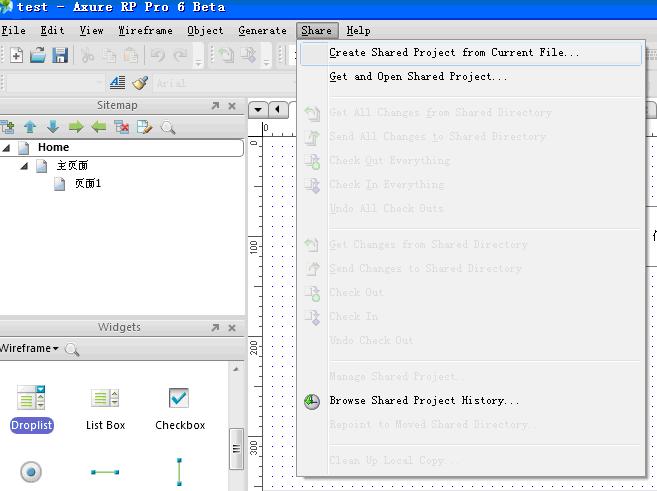
Task: Select the Horizontal Line widget
Action: click(x=105, y=472)
